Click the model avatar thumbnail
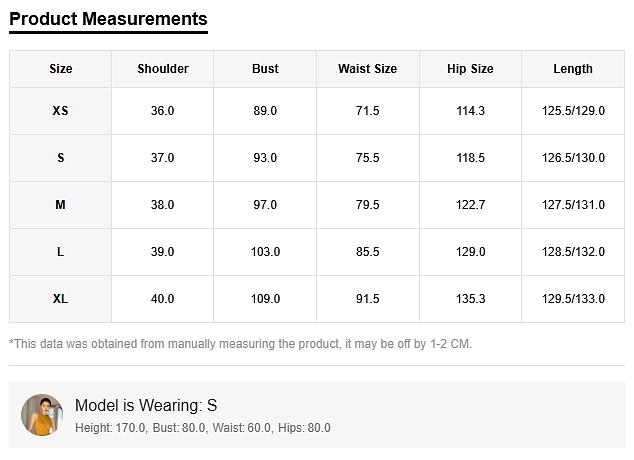Viewport: 634px width, 460px height. [42, 415]
